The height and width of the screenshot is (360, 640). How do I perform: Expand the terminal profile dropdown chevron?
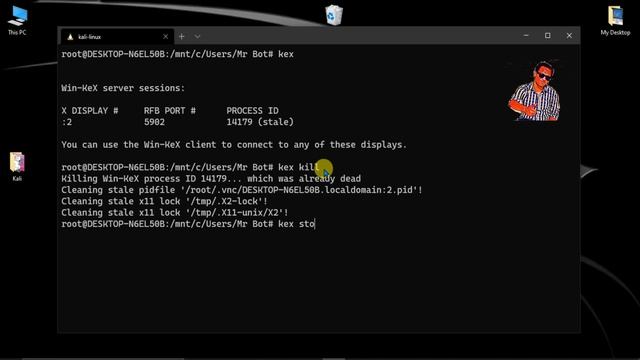click(x=198, y=37)
